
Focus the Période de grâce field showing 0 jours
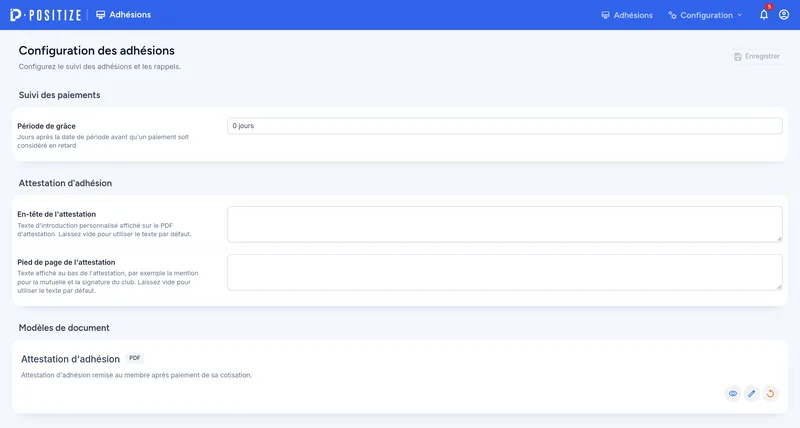click(505, 126)
